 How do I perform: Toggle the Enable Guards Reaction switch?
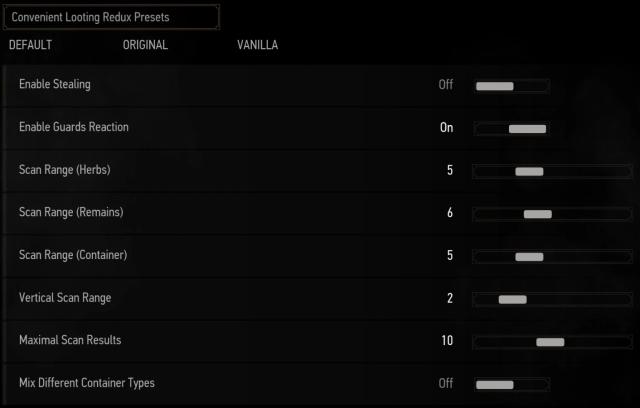tap(511, 128)
